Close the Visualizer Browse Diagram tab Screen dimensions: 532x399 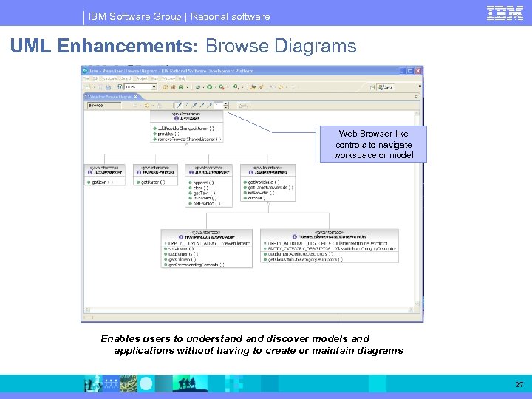click(135, 97)
